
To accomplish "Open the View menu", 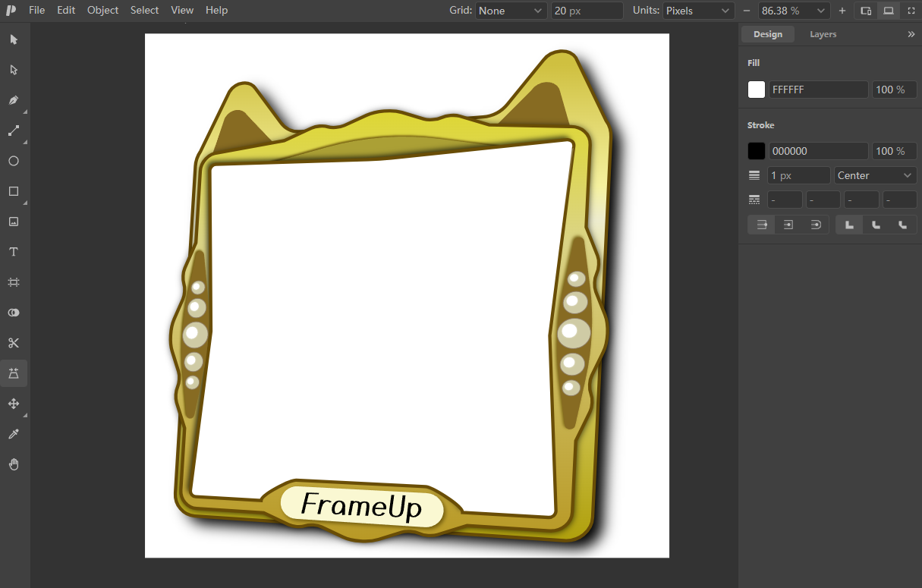I will point(182,11).
